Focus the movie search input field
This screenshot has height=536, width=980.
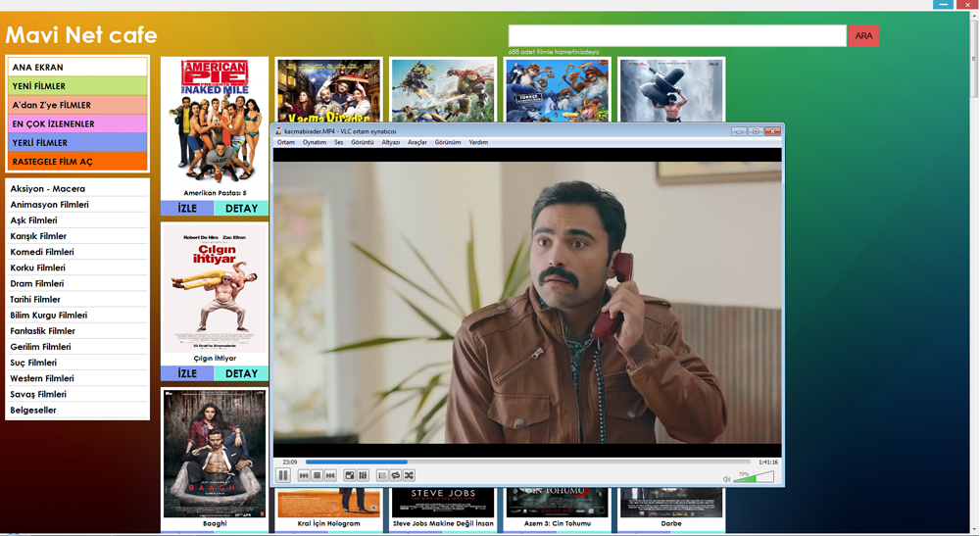coord(677,35)
